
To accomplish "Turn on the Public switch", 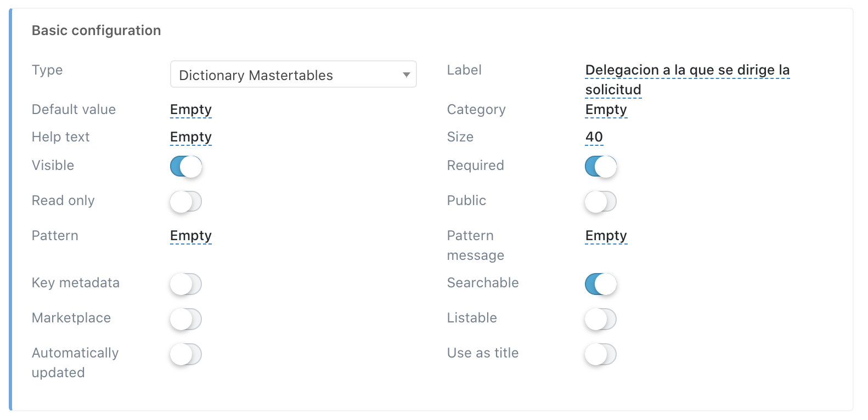I will tap(601, 201).
